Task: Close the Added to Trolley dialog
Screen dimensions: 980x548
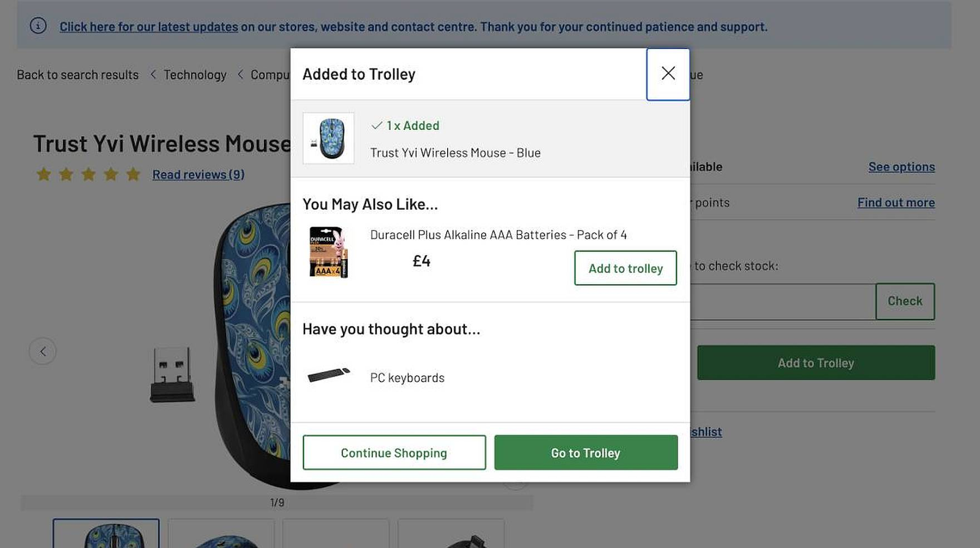Action: click(x=668, y=74)
